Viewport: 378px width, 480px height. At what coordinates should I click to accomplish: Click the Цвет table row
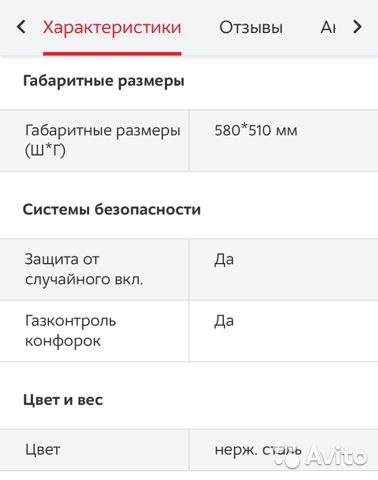pyautogui.click(x=189, y=450)
